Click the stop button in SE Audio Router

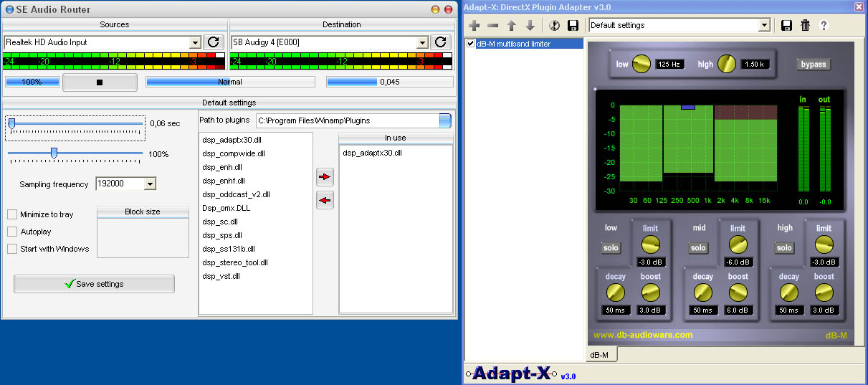coord(100,82)
